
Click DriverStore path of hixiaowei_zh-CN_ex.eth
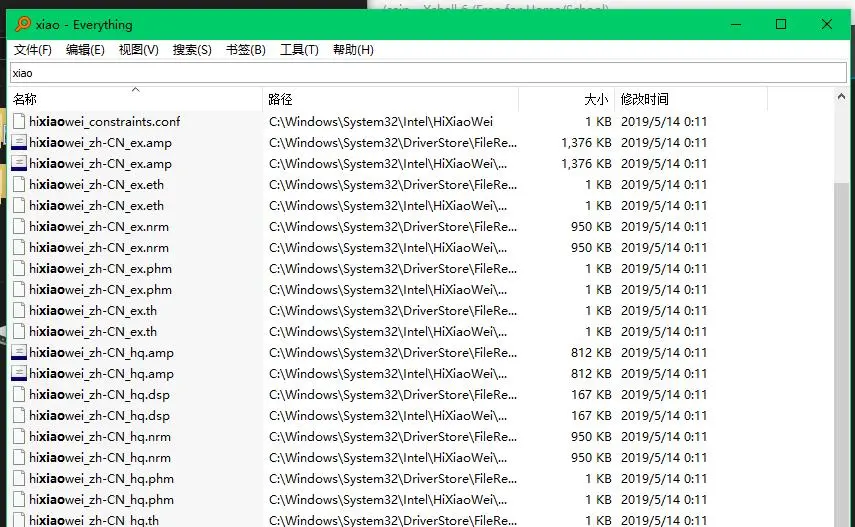(x=393, y=185)
